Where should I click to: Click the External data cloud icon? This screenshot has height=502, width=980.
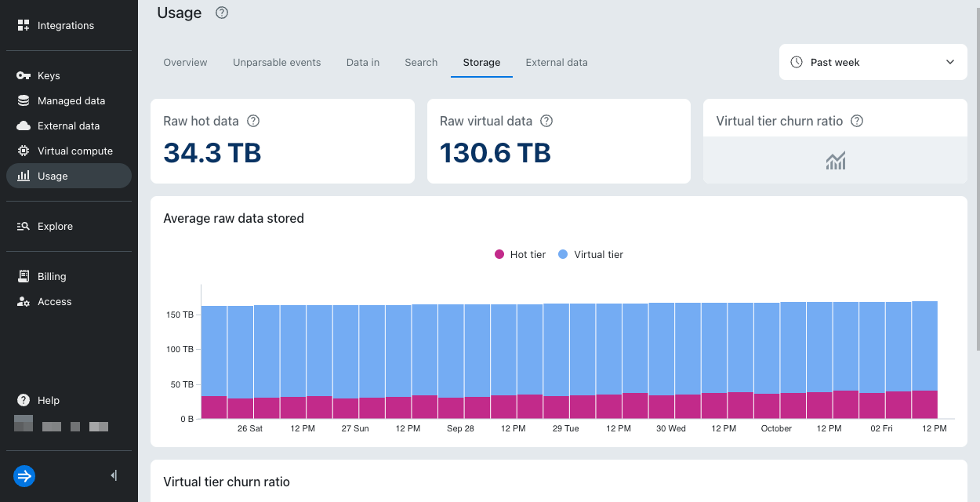coord(24,125)
